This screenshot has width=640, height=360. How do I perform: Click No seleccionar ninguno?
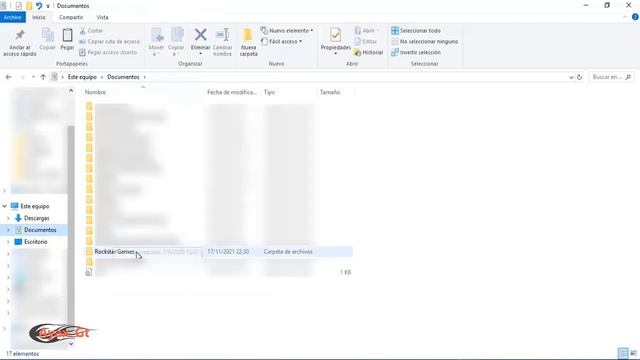point(424,42)
